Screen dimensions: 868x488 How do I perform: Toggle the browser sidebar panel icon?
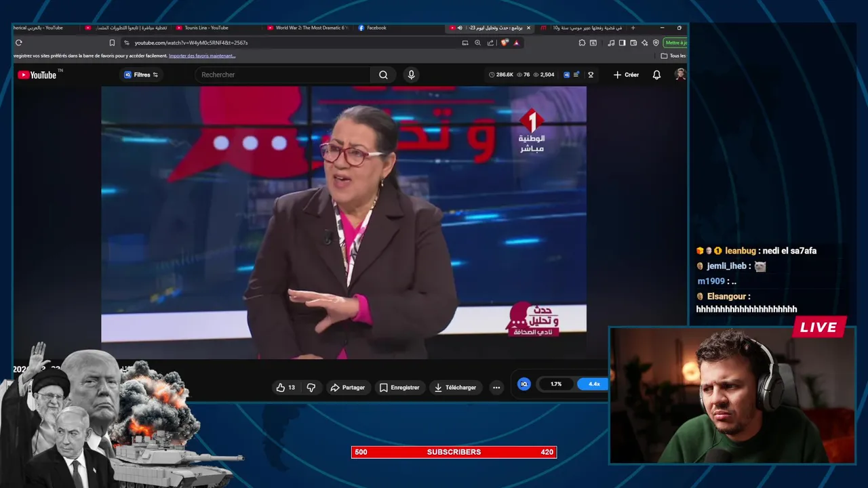coord(622,43)
